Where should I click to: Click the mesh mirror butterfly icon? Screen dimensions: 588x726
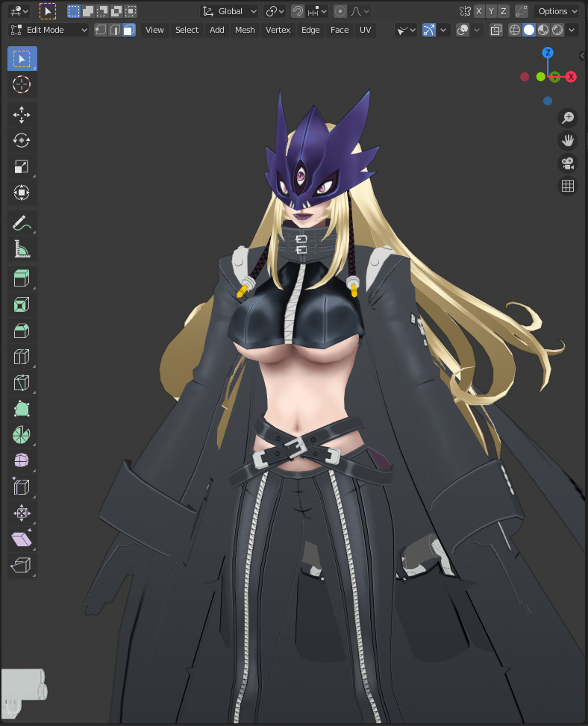pyautogui.click(x=465, y=11)
